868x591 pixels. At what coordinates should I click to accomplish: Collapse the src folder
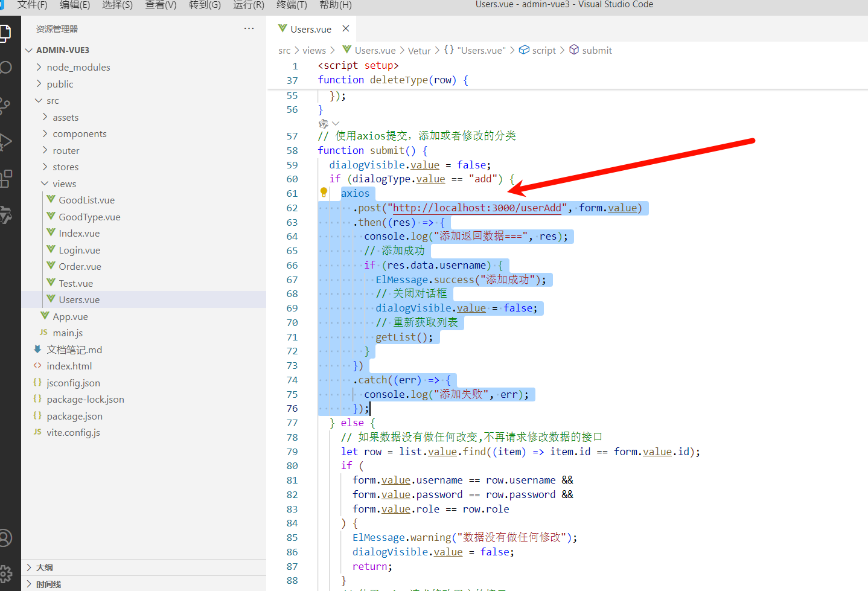tap(39, 100)
